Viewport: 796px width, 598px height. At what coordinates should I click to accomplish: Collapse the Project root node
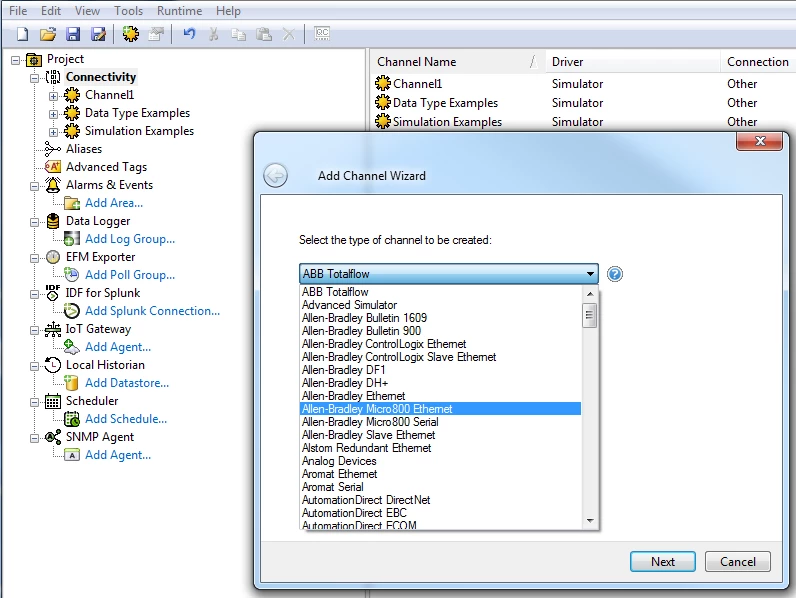pos(15,60)
